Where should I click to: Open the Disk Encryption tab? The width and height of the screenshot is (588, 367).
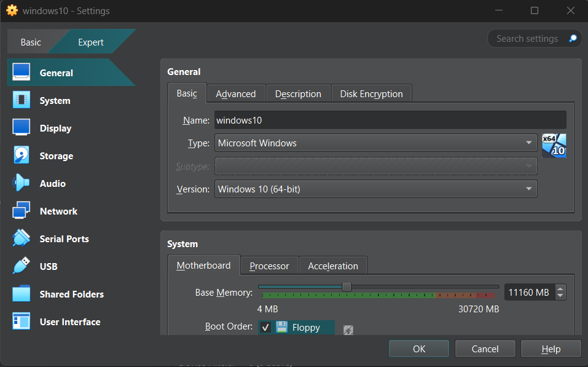pos(371,94)
